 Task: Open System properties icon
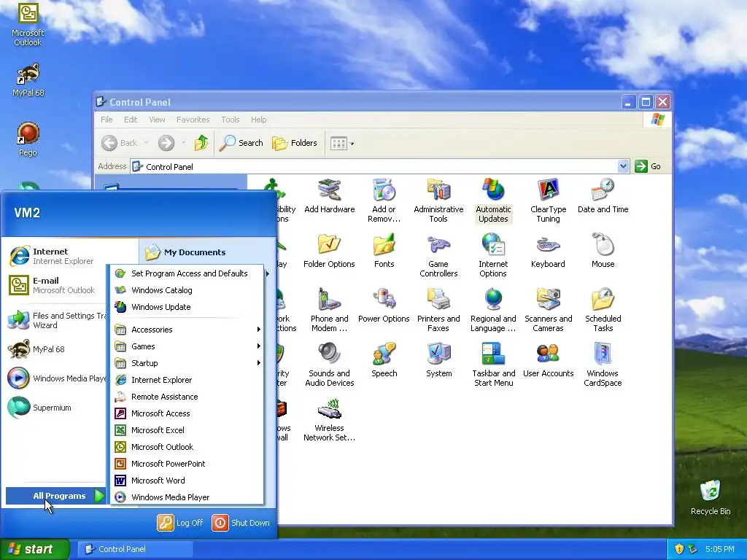(438, 360)
